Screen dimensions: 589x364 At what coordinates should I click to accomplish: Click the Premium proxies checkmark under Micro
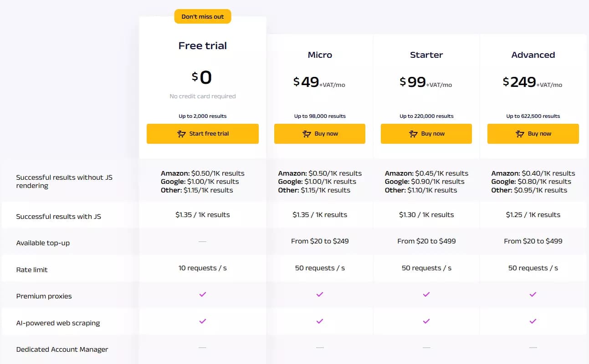319,294
